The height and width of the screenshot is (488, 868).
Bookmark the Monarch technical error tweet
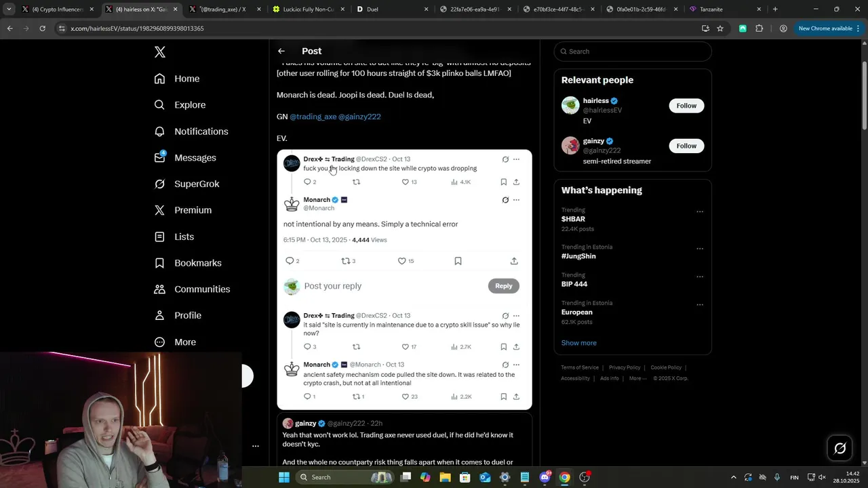tap(458, 261)
